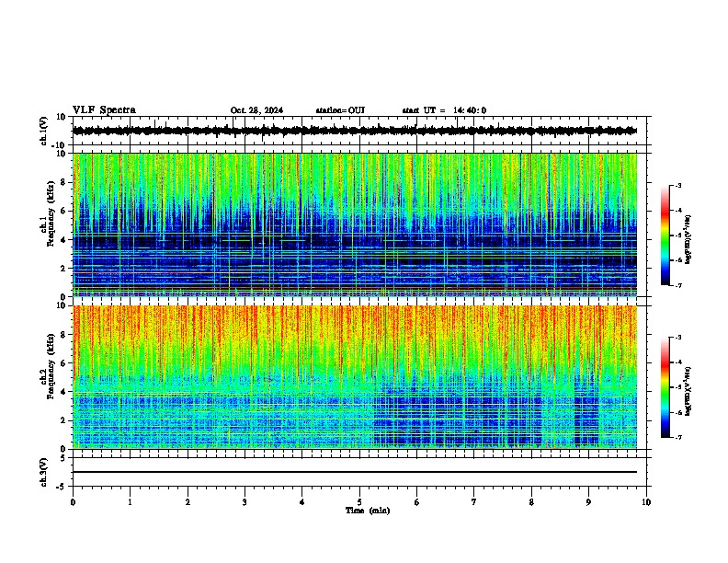
Task: Click the time axis tick label '3'
Action: pos(245,502)
